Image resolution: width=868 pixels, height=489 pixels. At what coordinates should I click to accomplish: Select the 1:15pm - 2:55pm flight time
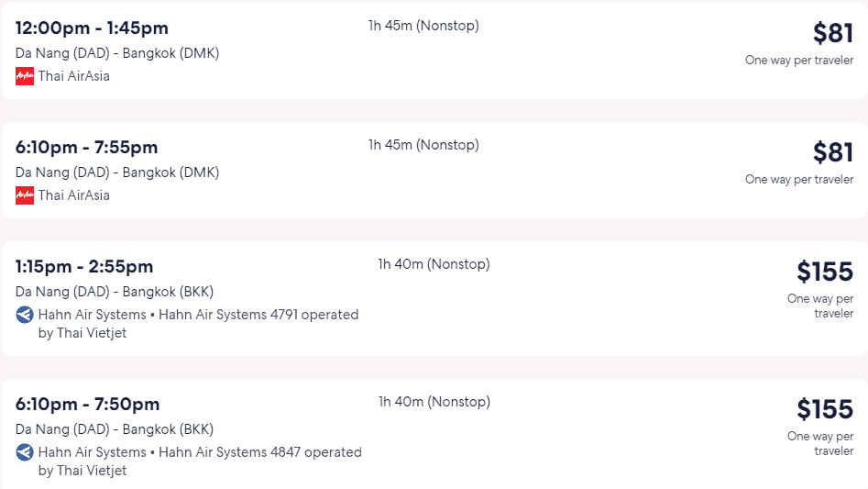[84, 266]
